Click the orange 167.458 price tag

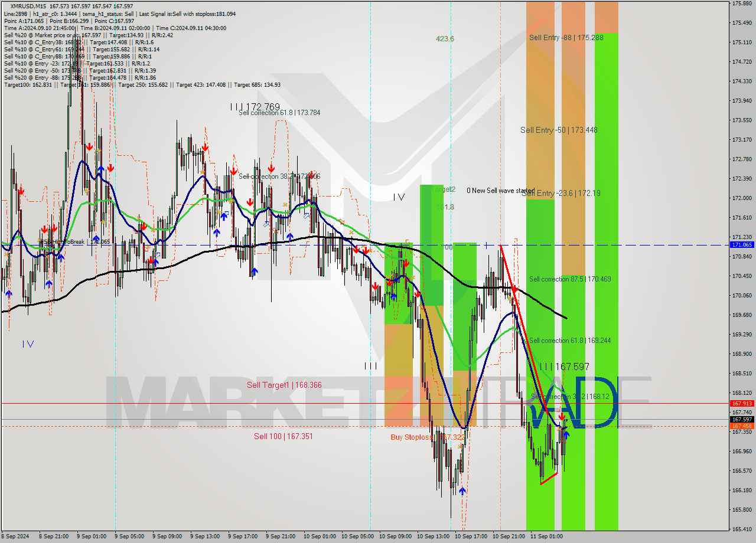[x=742, y=426]
